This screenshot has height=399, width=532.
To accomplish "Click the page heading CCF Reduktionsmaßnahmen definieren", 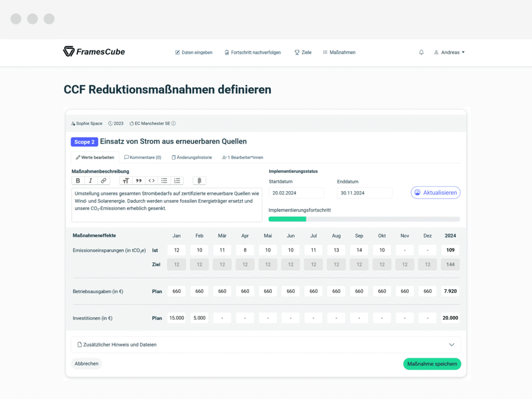I will 168,89.
